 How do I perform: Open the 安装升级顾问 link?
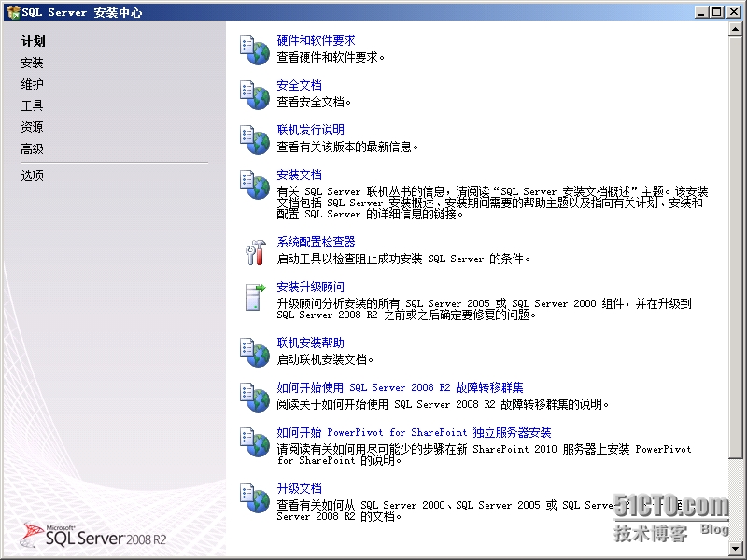point(311,287)
